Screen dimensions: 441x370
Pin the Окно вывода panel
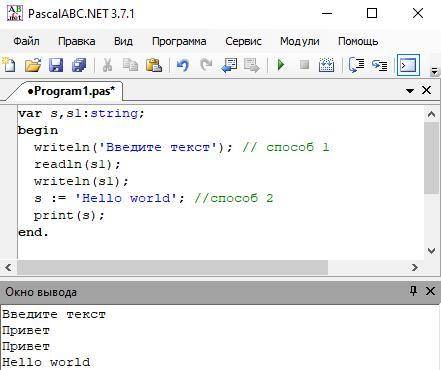coord(413,291)
